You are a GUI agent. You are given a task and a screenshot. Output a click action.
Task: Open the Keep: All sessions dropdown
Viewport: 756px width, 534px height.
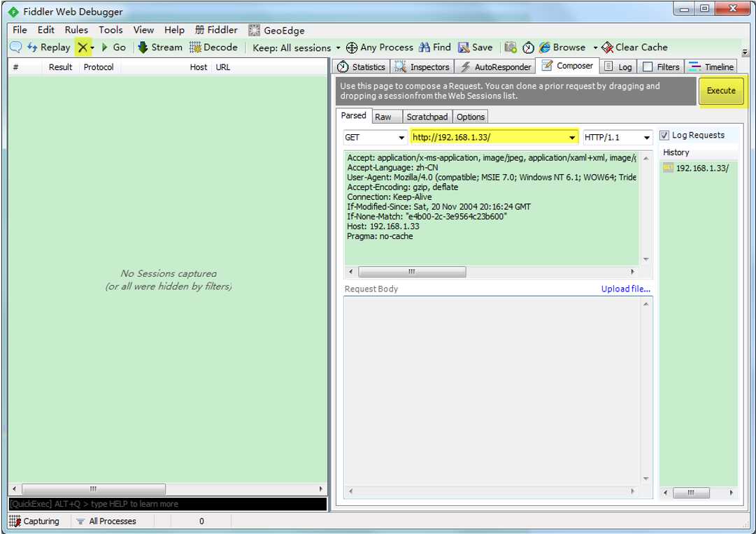tap(297, 48)
